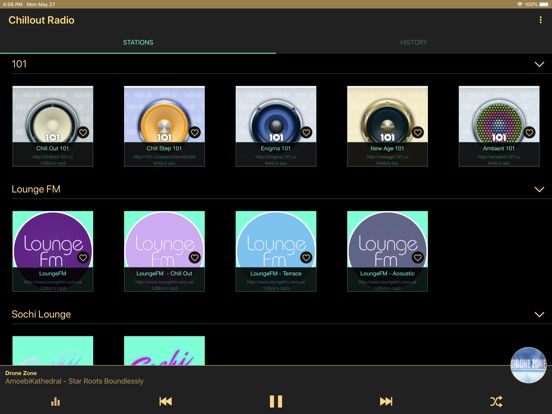Select the 'LoungeFM - Terrace' label
Screen dimensions: 552x414
[276, 274]
